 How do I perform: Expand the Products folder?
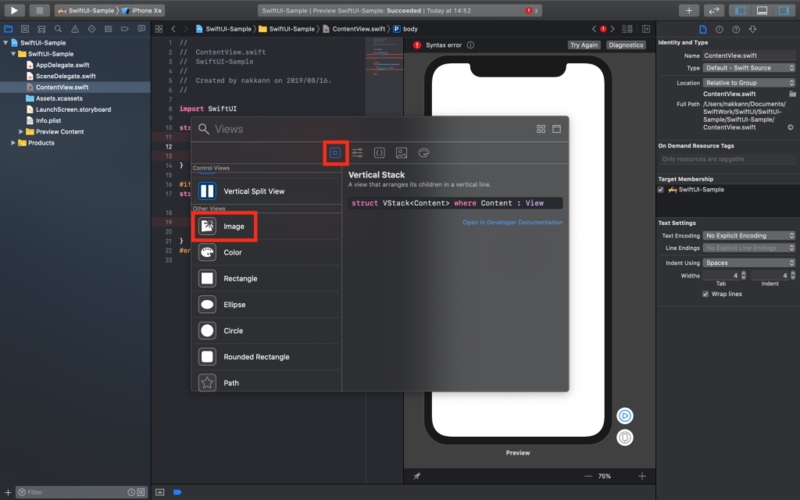13,143
